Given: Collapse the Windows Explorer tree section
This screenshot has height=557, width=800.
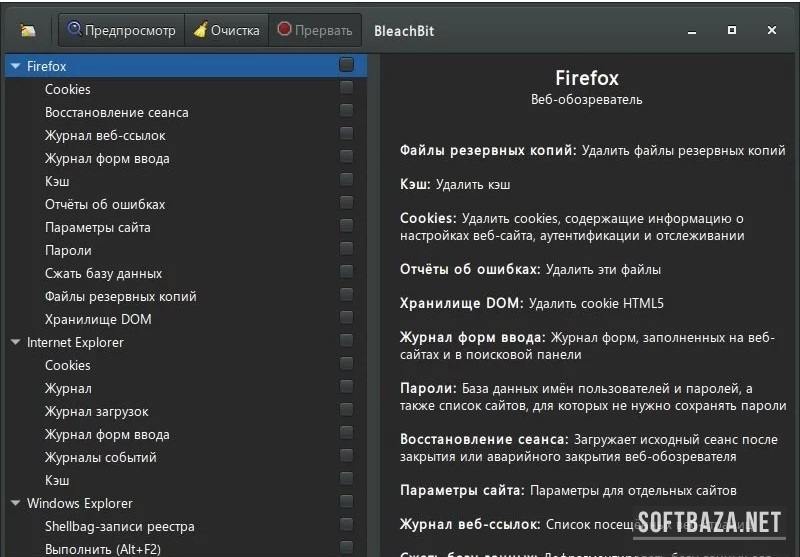Looking at the screenshot, I should pyautogui.click(x=15, y=503).
